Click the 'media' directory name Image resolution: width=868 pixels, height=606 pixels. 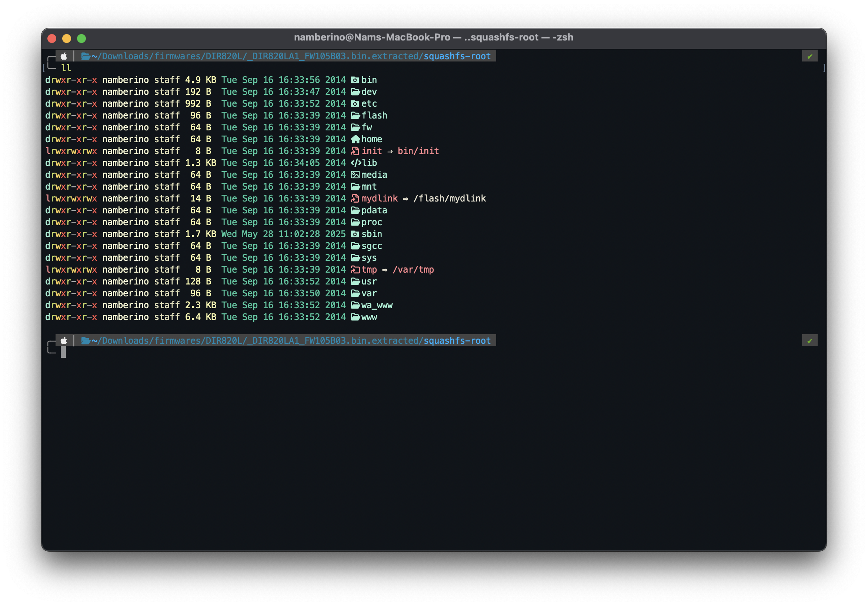374,175
